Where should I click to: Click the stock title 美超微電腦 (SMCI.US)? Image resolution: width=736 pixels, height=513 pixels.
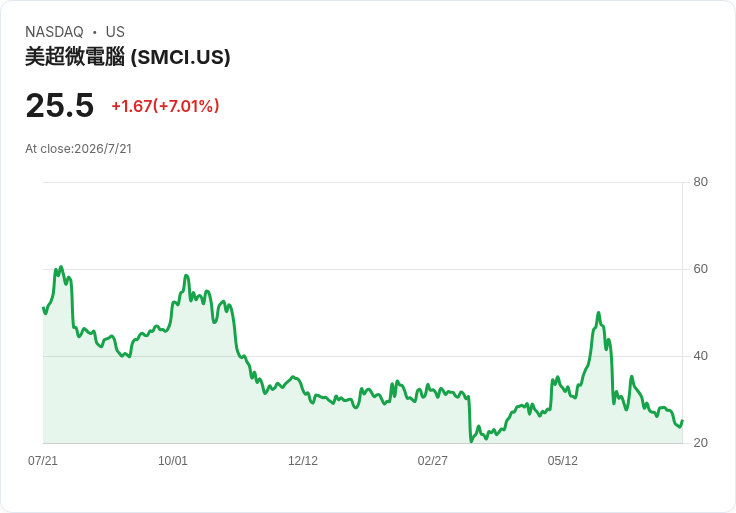pos(128,57)
